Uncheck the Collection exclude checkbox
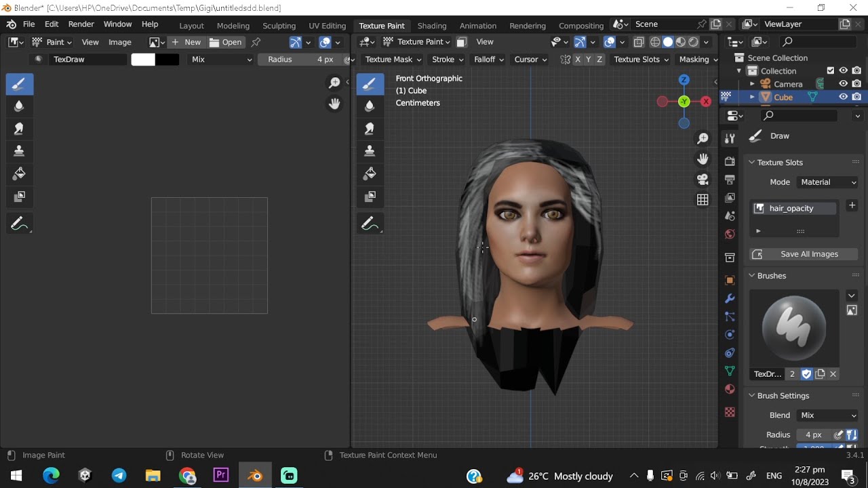This screenshot has width=868, height=488. coord(831,70)
